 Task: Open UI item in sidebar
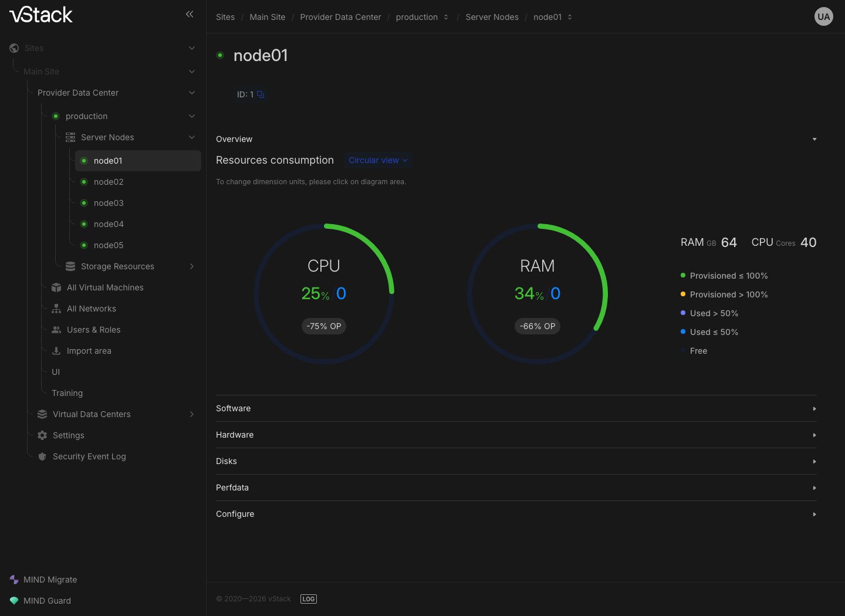coord(56,372)
